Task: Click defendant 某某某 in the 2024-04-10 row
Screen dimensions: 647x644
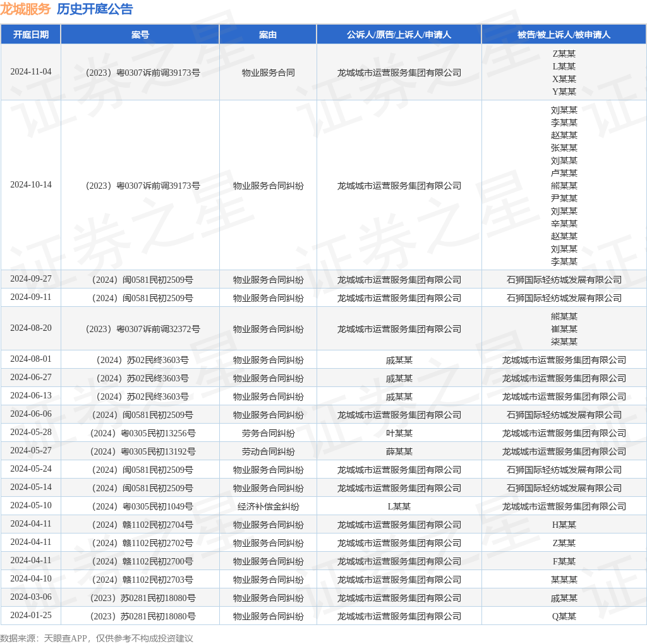Action: pyautogui.click(x=564, y=580)
